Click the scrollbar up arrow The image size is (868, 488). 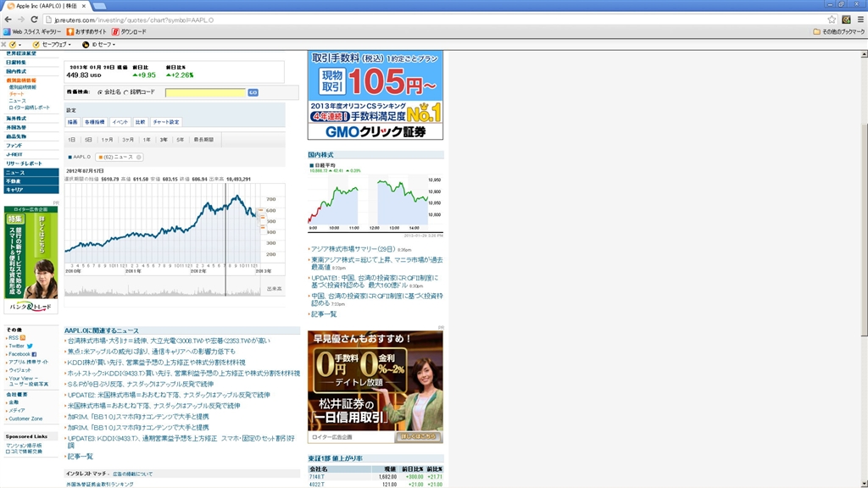tap(864, 54)
